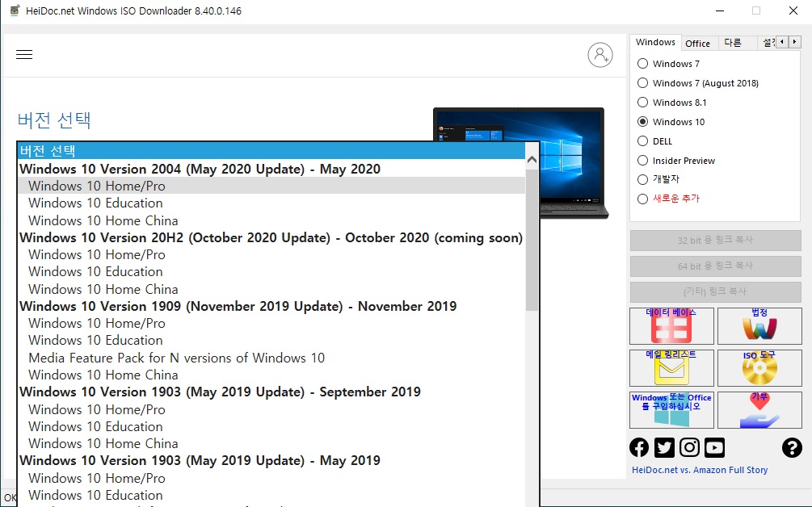
Task: Open the 데이터 베이스 database tile
Action: pos(671,326)
